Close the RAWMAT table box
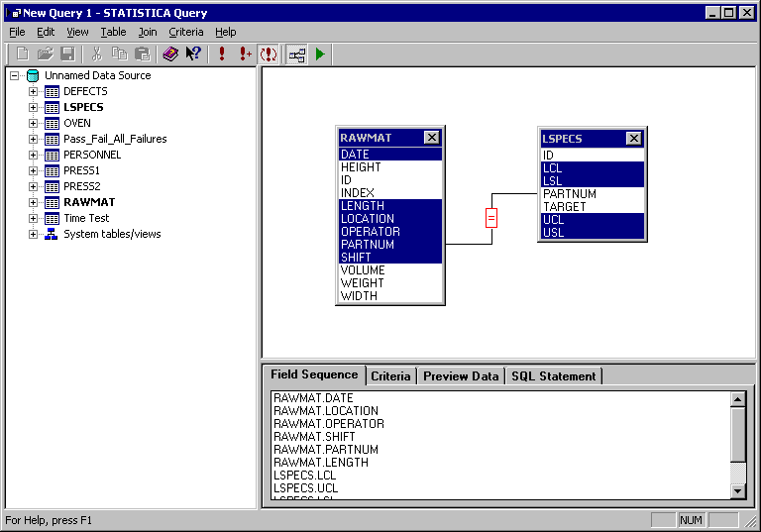 click(431, 139)
